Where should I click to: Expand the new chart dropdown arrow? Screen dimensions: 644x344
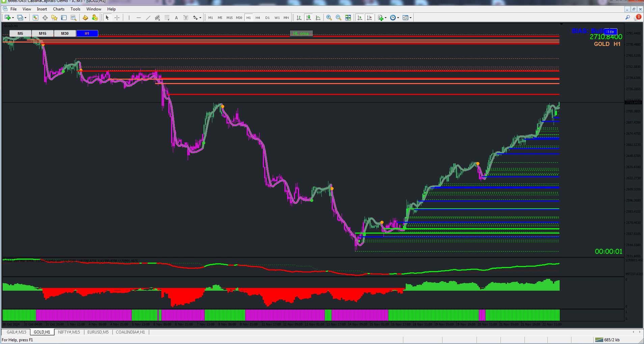13,18
